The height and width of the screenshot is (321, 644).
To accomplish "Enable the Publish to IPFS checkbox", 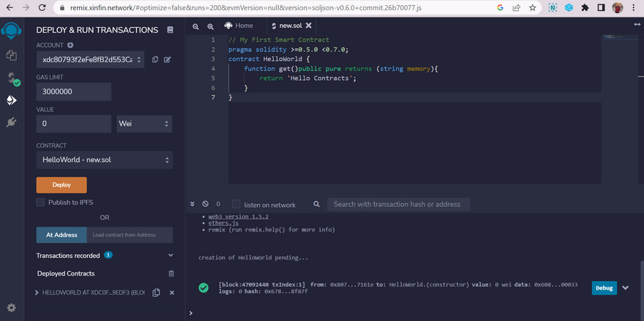I will tap(41, 202).
